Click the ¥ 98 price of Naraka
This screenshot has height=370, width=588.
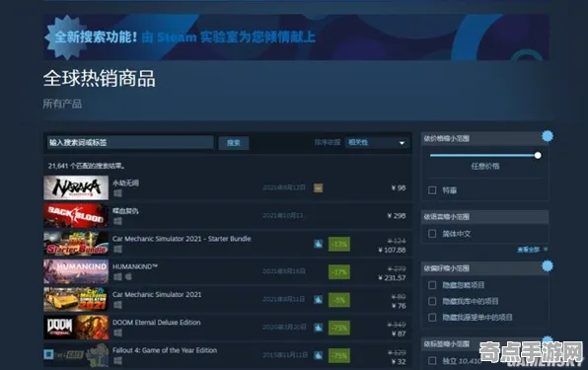399,187
